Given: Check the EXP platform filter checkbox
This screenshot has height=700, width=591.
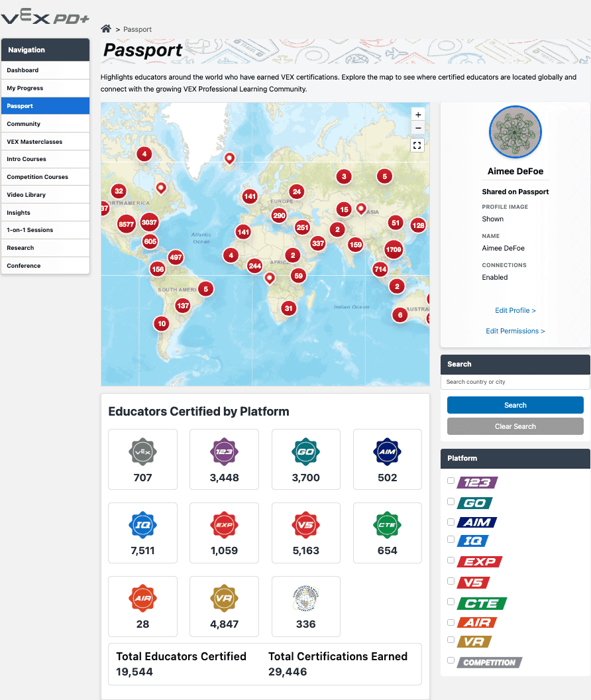Looking at the screenshot, I should [x=451, y=560].
